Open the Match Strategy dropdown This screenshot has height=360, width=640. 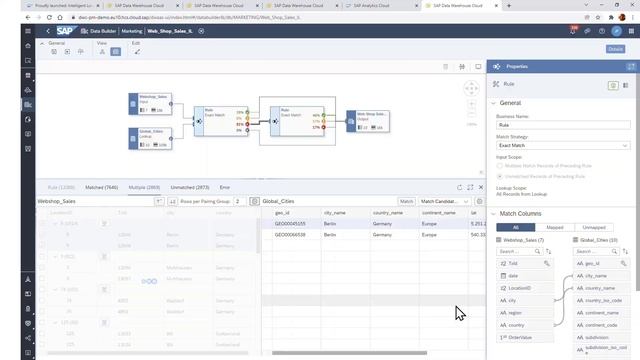click(x=563, y=145)
